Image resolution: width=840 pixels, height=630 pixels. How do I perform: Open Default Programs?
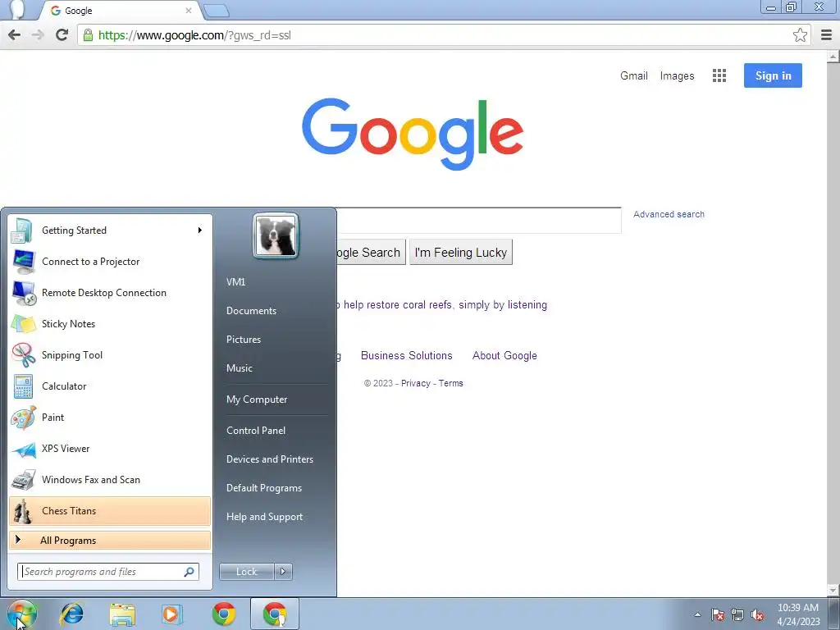pos(264,488)
